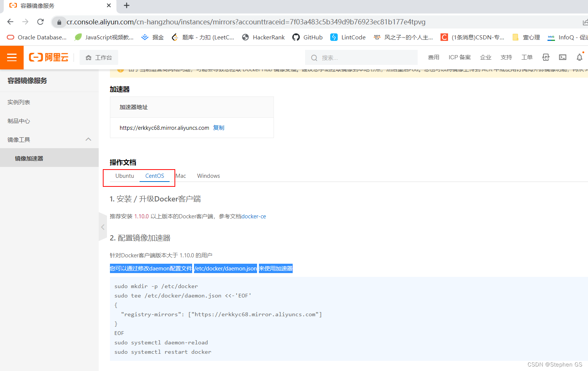Open 题库 - 力扣 LeetCode bookmark
Image resolution: width=588 pixels, height=371 pixels.
pyautogui.click(x=203, y=37)
